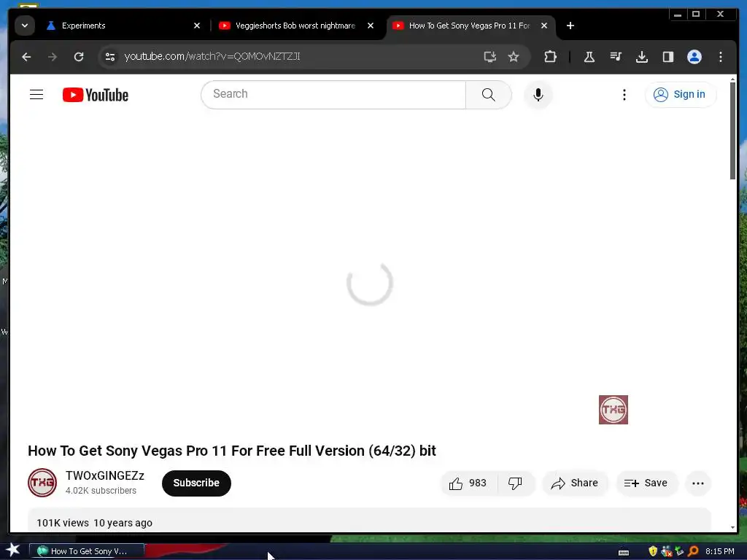The width and height of the screenshot is (747, 560).
Task: Open the start menu star icon
Action: (x=13, y=551)
